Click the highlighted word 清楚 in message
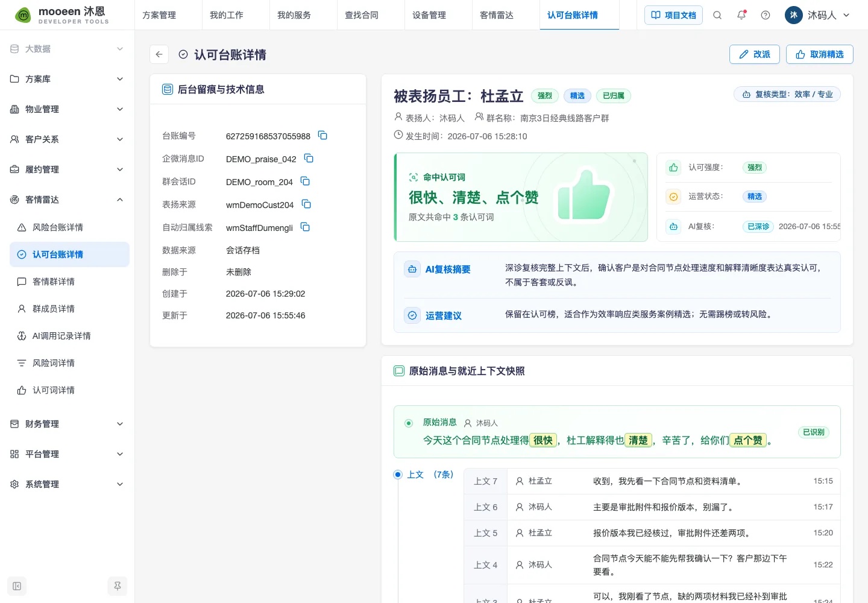 point(638,440)
